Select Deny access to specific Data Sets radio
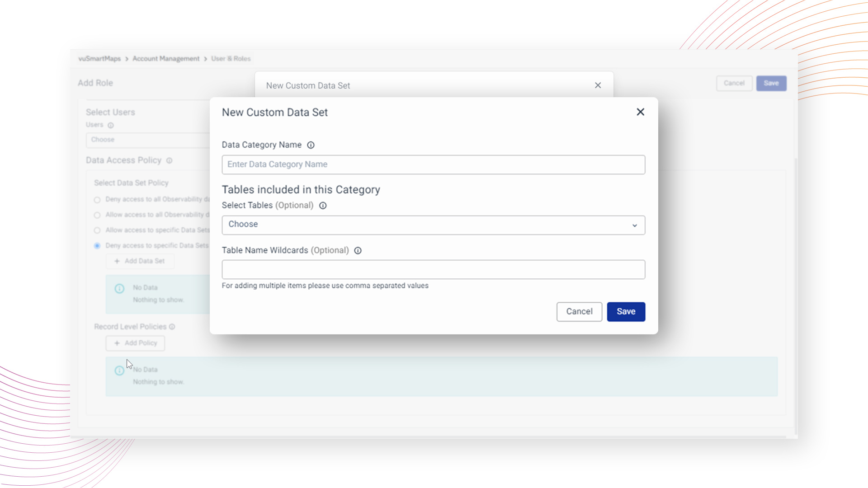Image resolution: width=868 pixels, height=488 pixels. click(97, 246)
